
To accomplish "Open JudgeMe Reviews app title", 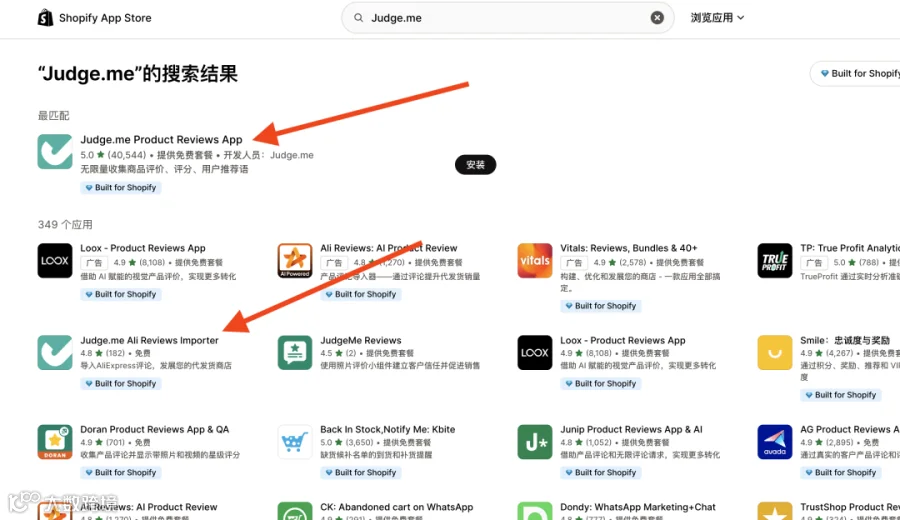I will point(360,340).
